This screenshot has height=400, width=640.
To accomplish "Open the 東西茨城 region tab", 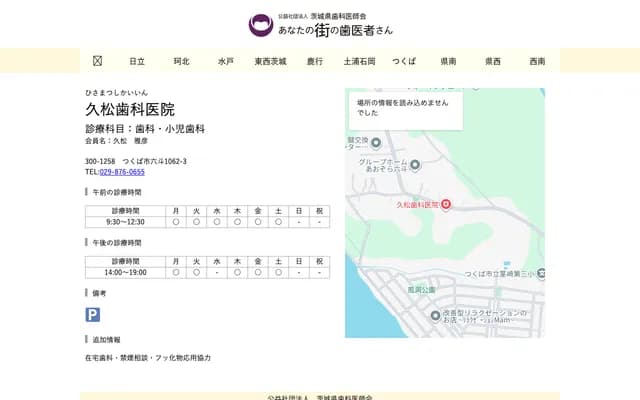I will 270,61.
